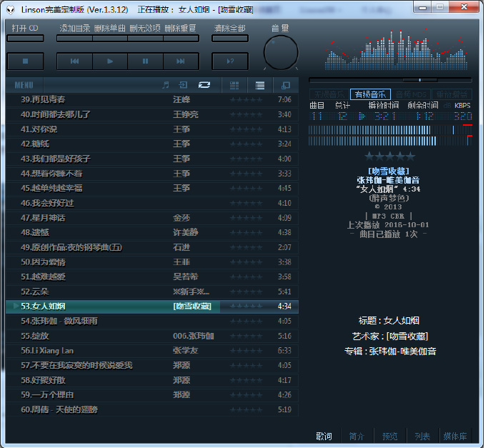Select song 39.再见青春
The width and height of the screenshot is (493, 448).
152,99
